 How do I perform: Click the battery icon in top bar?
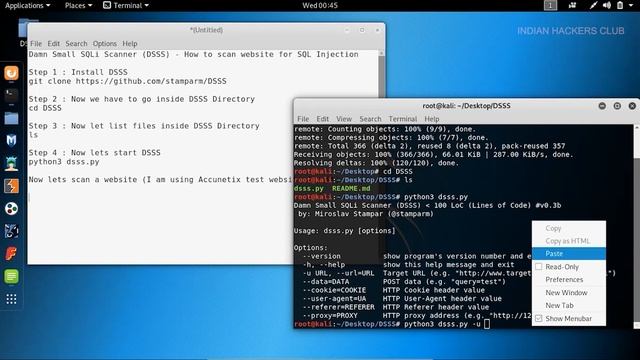(x=620, y=5)
